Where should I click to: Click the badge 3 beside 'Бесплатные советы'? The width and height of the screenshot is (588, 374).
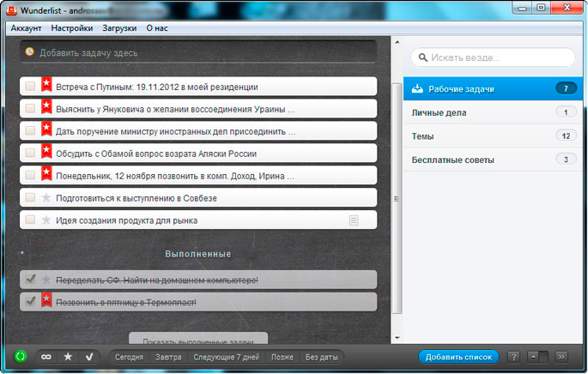pyautogui.click(x=566, y=160)
